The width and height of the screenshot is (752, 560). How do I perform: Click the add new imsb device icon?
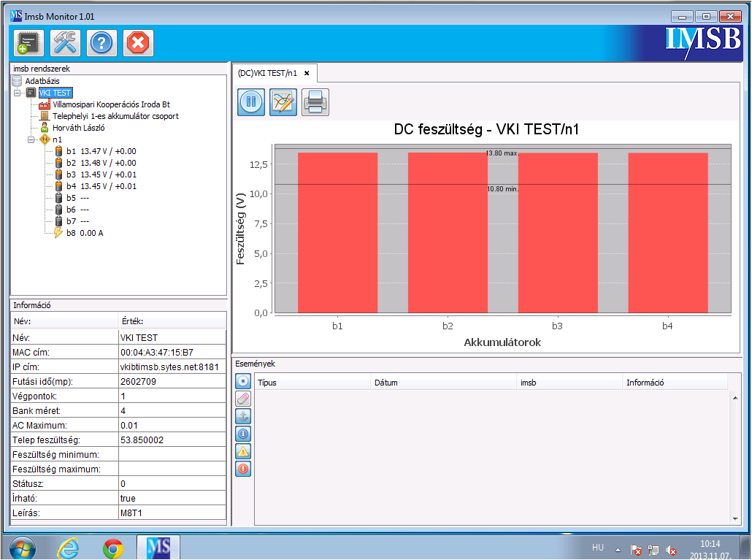click(x=28, y=43)
